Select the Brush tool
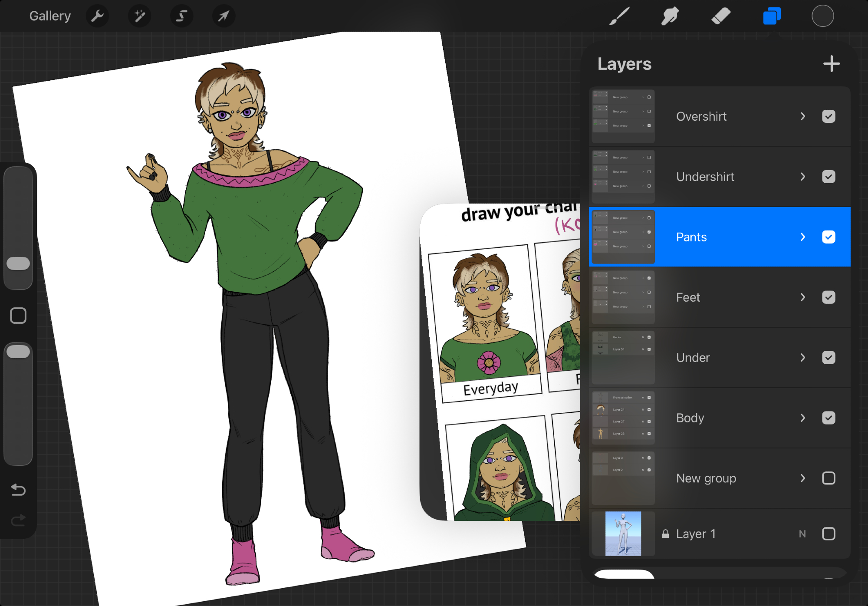The height and width of the screenshot is (606, 868). tap(619, 16)
